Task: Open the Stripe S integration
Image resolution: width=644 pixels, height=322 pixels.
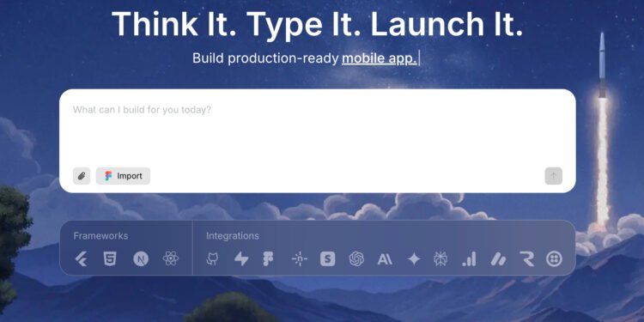Action: [328, 258]
